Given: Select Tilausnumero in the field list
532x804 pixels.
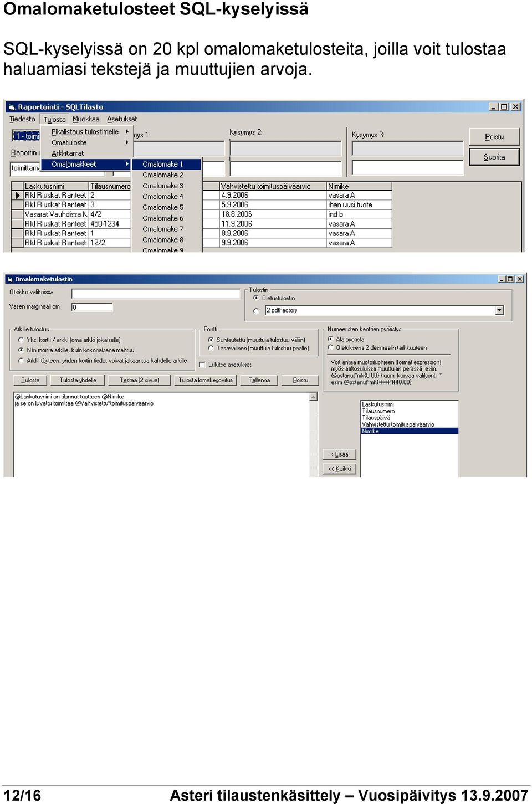Looking at the screenshot, I should pos(410,411).
